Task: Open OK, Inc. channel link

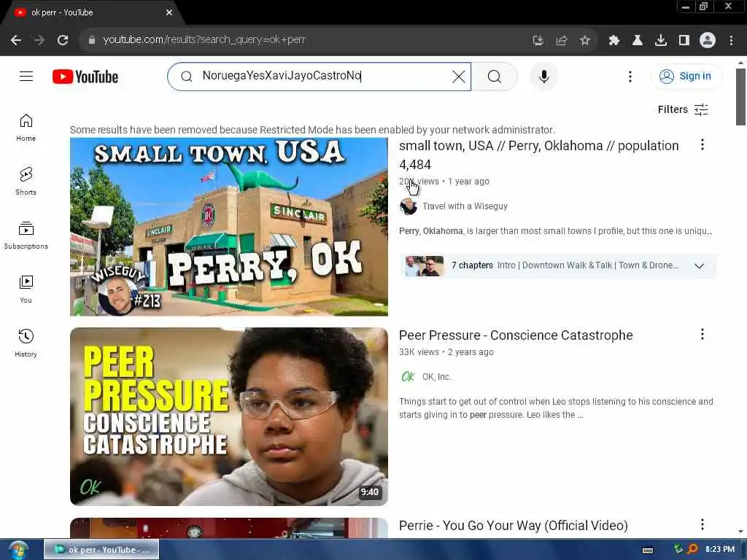Action: (x=436, y=377)
